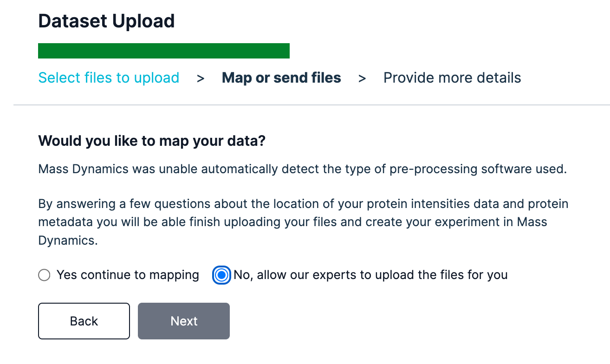This screenshot has height=364, width=610.
Task: Click the "Map or send files" step
Action: click(x=281, y=78)
